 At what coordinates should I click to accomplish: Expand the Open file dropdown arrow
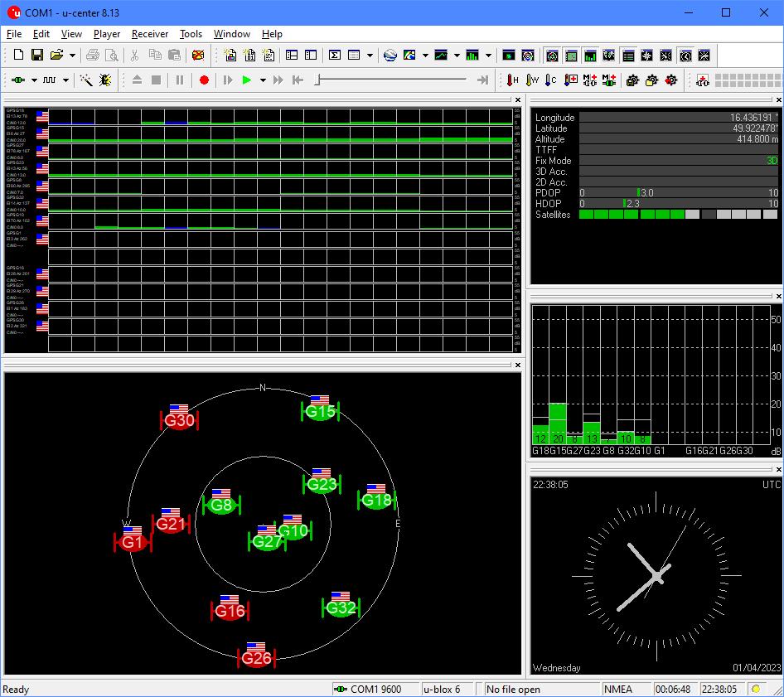[72, 56]
